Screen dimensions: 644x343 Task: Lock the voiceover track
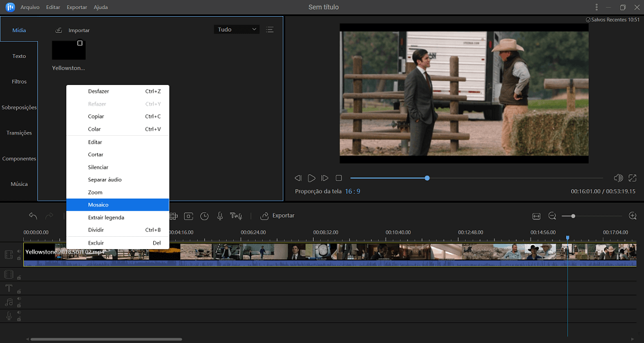click(x=19, y=319)
